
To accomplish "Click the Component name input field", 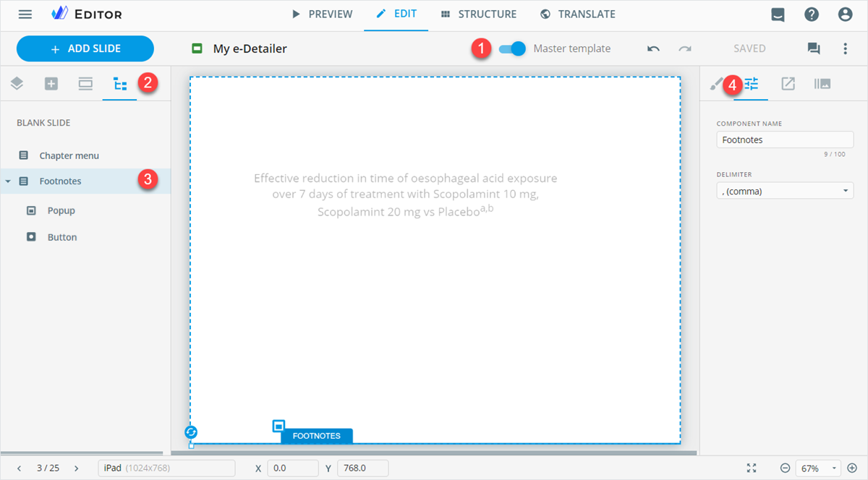I will tap(785, 140).
